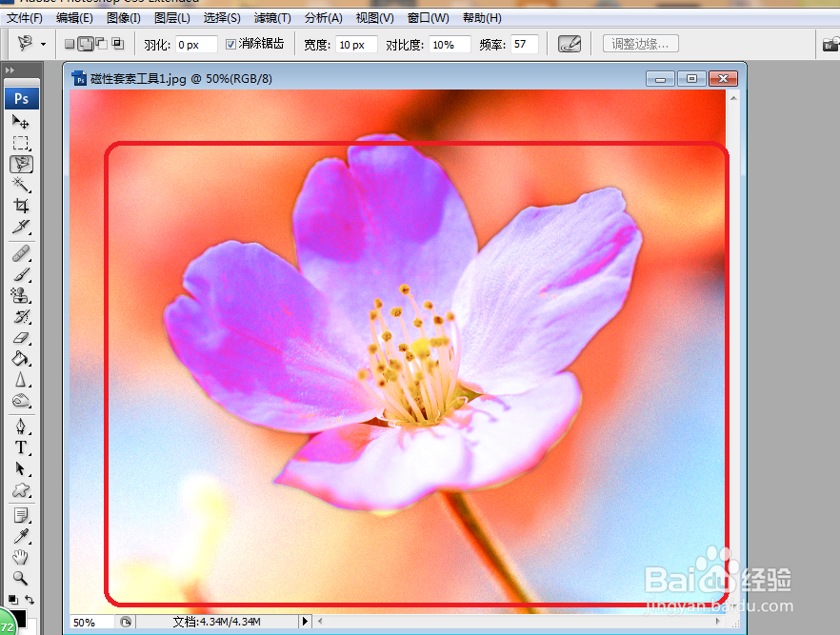
Task: Toggle the pen pressure width icon
Action: click(569, 44)
